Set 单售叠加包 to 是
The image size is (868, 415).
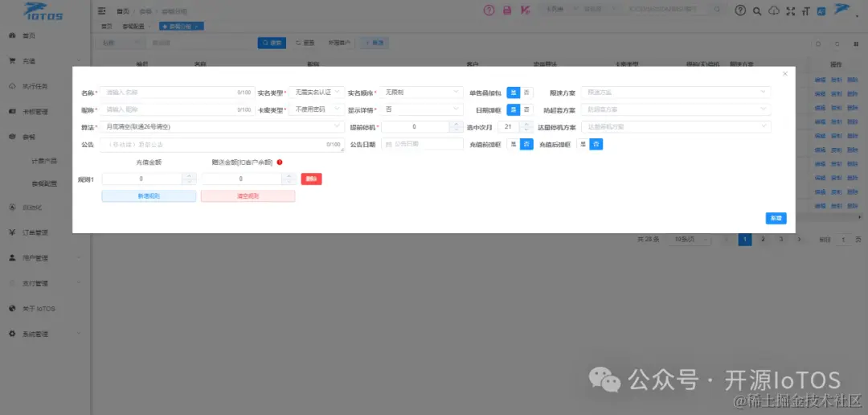pyautogui.click(x=513, y=92)
